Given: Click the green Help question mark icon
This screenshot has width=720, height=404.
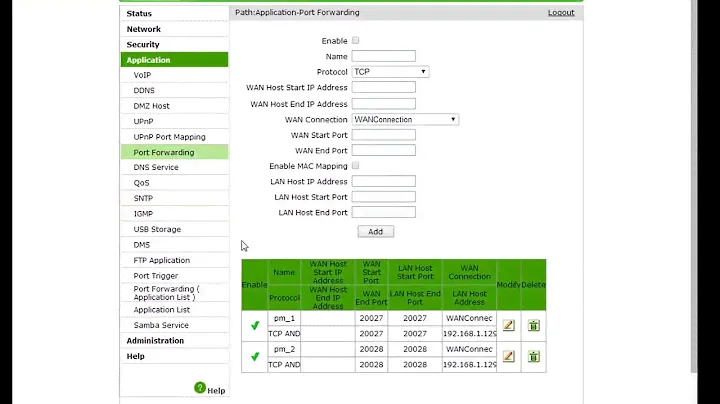Looking at the screenshot, I should click(200, 388).
